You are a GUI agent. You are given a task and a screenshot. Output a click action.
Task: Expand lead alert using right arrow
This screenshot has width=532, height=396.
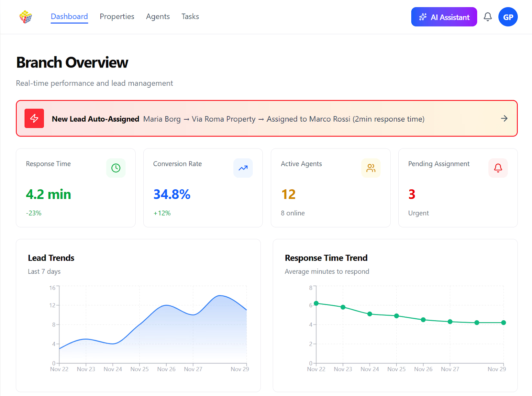[x=504, y=119]
